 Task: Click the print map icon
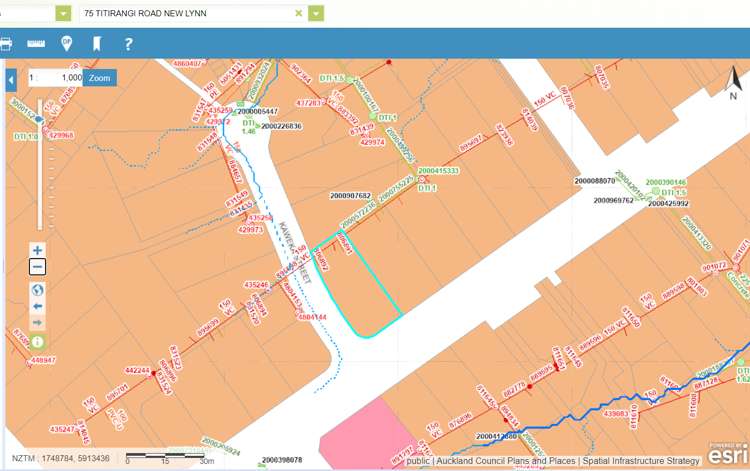[x=6, y=44]
